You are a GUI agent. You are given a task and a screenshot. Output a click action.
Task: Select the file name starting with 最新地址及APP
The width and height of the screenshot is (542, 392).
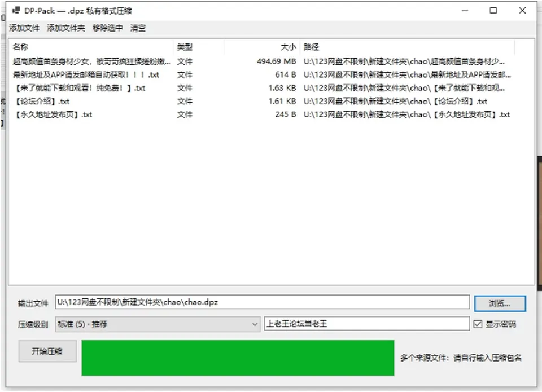point(86,74)
